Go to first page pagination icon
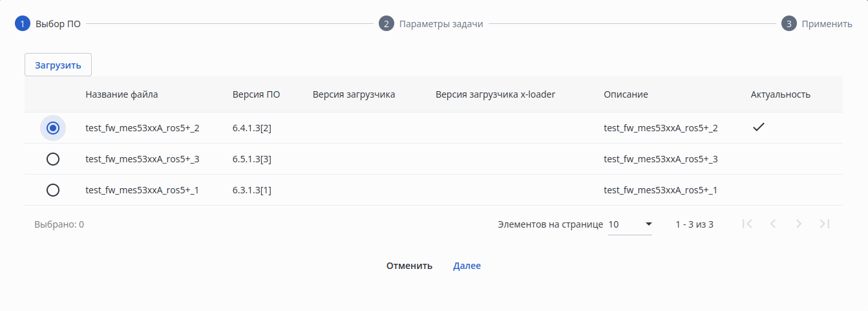 pyautogui.click(x=747, y=224)
